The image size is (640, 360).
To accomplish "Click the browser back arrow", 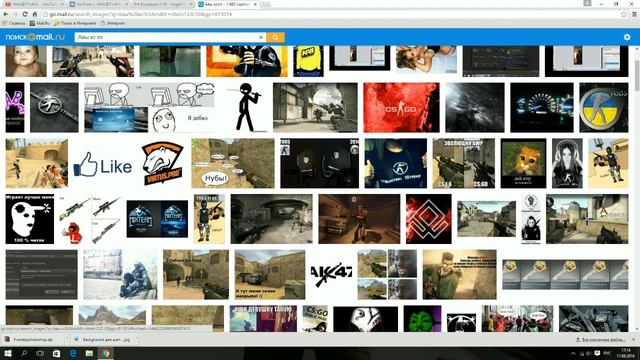I will pyautogui.click(x=6, y=14).
